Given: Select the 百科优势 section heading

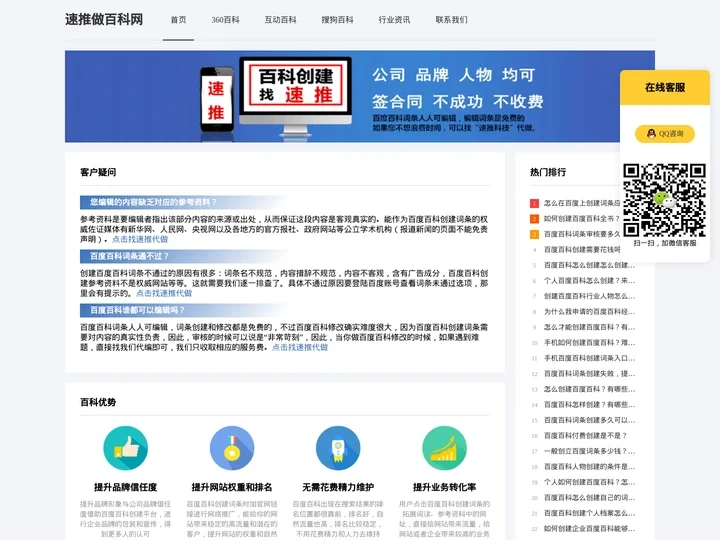Looking at the screenshot, I should (x=98, y=402).
